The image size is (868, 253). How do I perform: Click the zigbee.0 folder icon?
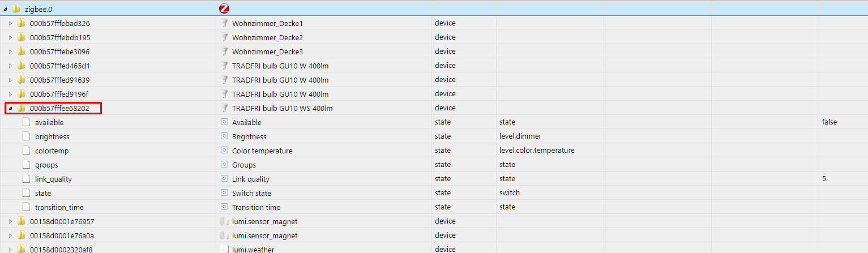coord(16,9)
